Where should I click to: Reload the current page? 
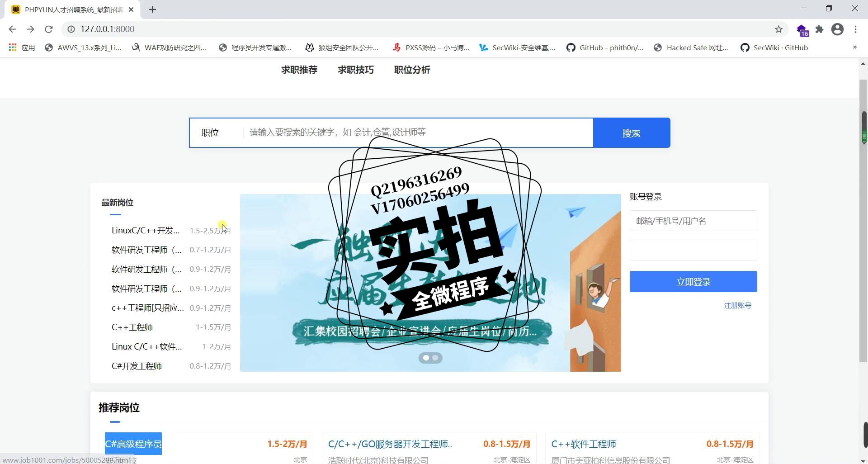pyautogui.click(x=49, y=29)
